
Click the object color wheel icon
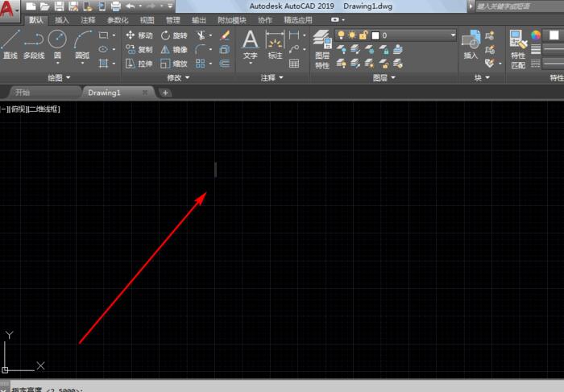[x=536, y=35]
